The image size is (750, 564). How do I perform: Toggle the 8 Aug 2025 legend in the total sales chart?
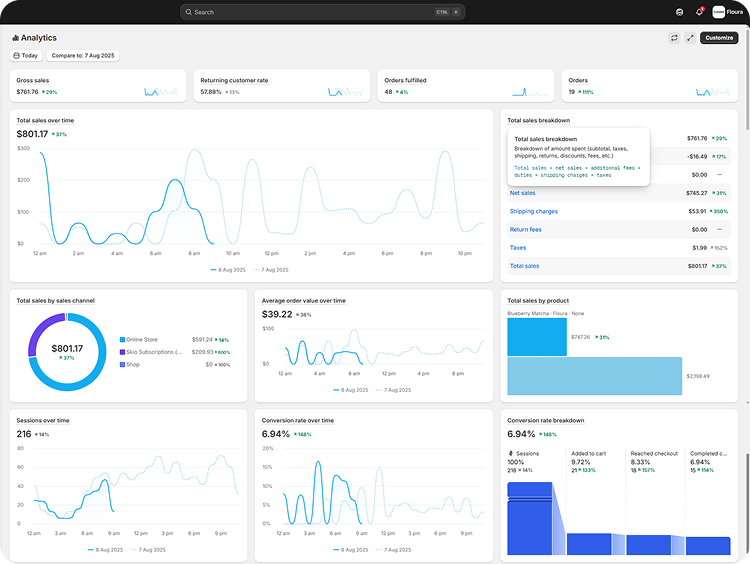pos(228,270)
